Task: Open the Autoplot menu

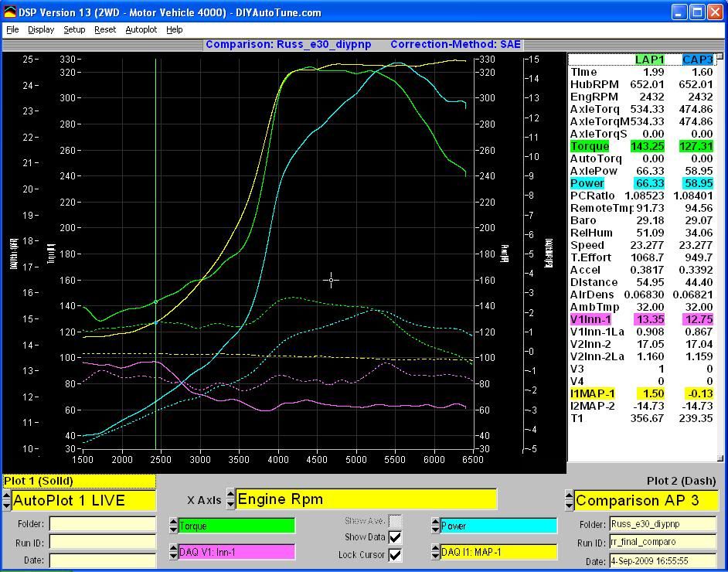Action: pos(141,29)
